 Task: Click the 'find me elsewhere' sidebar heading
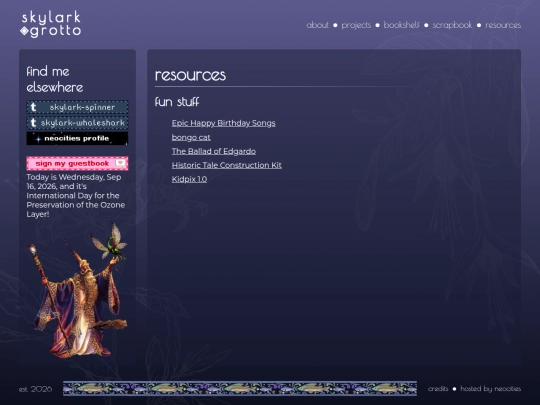pyautogui.click(x=55, y=79)
